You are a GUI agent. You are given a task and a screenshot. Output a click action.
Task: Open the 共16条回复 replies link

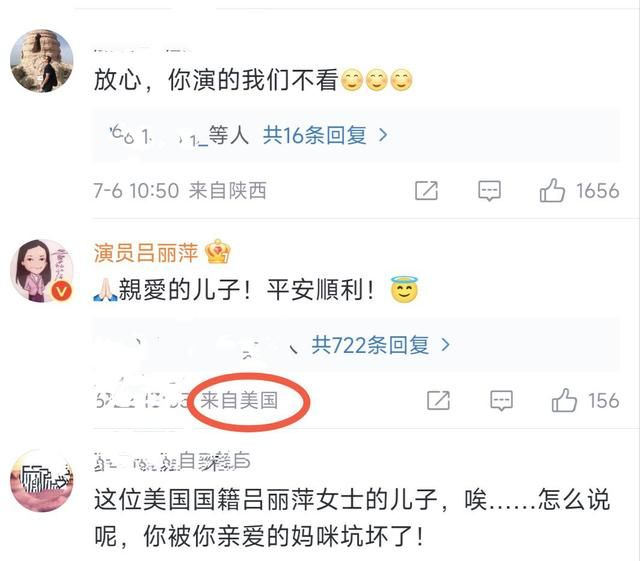[x=314, y=135]
